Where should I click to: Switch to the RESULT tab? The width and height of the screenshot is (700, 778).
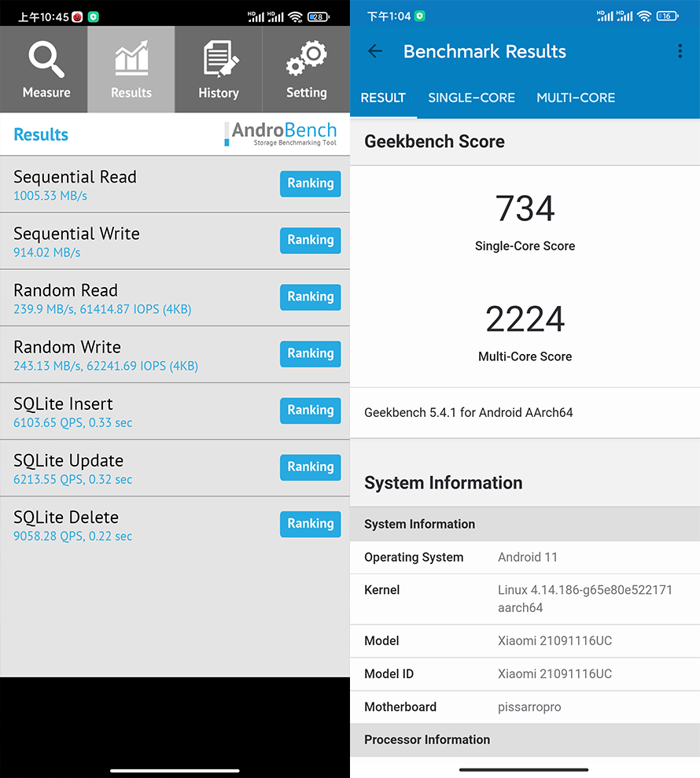pos(383,98)
